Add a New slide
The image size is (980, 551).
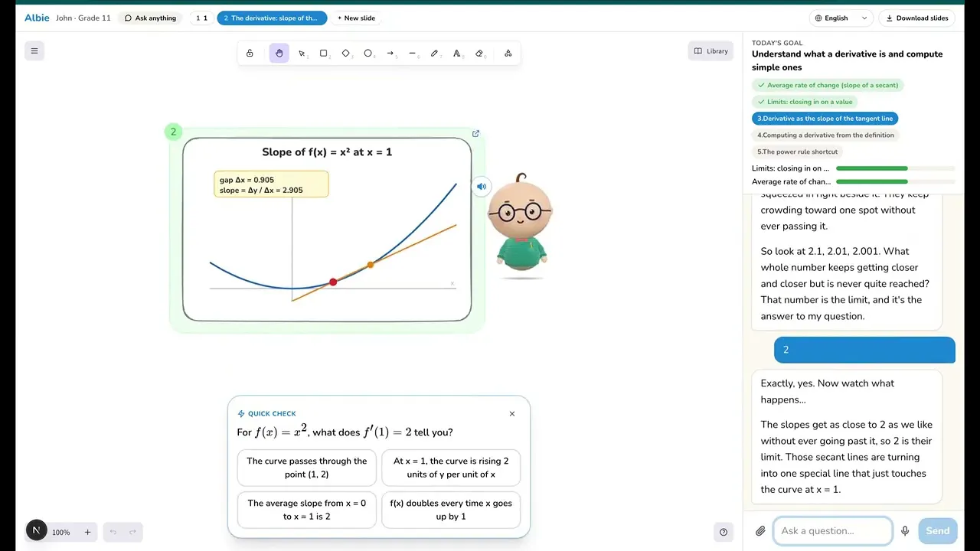[x=357, y=18]
